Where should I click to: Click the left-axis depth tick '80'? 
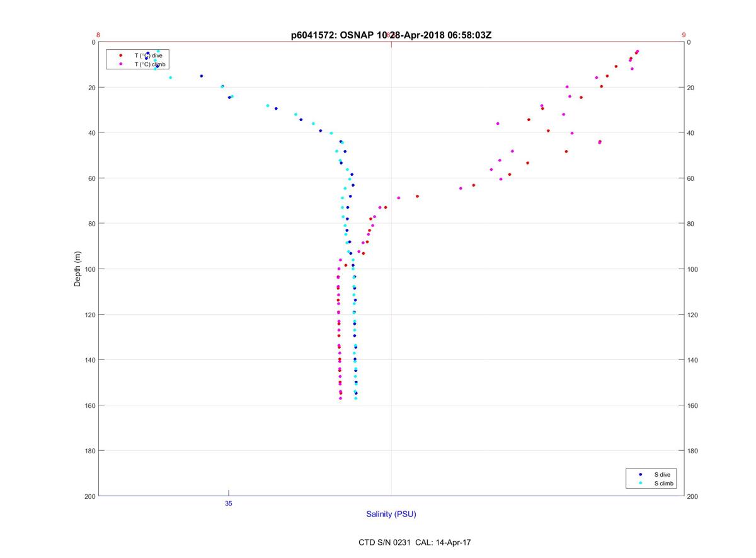[x=91, y=224]
